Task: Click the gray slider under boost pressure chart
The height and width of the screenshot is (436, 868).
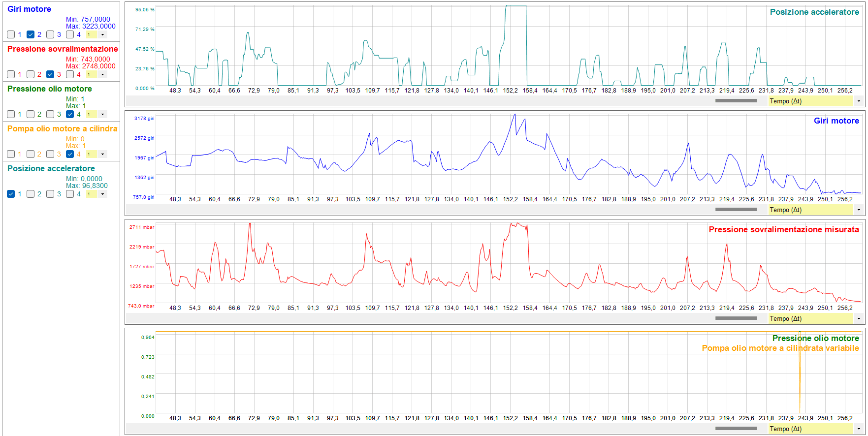Action: pos(736,318)
